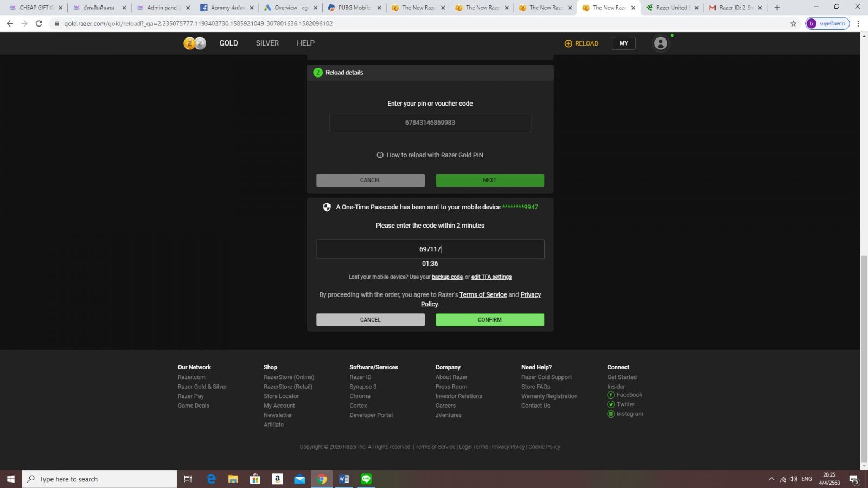This screenshot has height=488, width=868.
Task: Open File Explorer from taskbar
Action: click(233, 479)
